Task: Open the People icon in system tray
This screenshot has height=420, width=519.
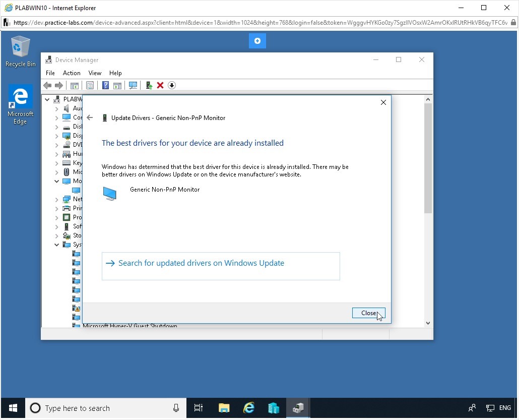Action: (472, 408)
